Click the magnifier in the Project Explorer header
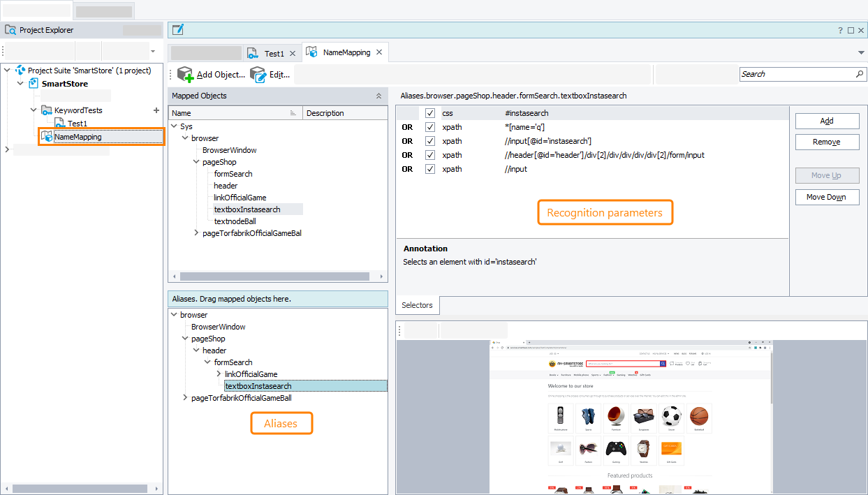 click(10, 30)
